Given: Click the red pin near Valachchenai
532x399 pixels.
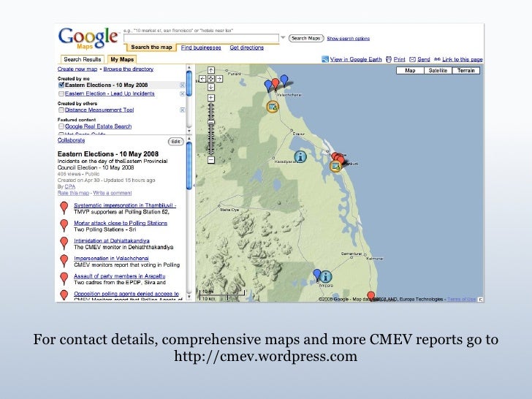Looking at the screenshot, I should coord(275,83).
